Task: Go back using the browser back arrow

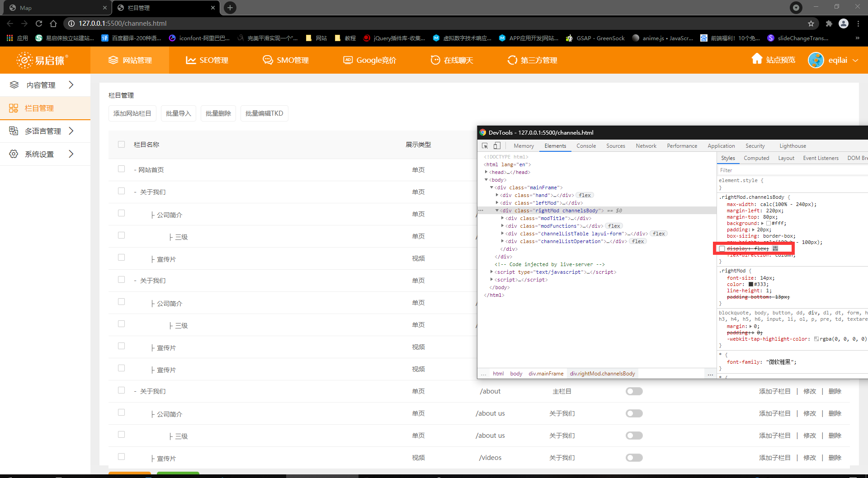Action: click(x=10, y=23)
